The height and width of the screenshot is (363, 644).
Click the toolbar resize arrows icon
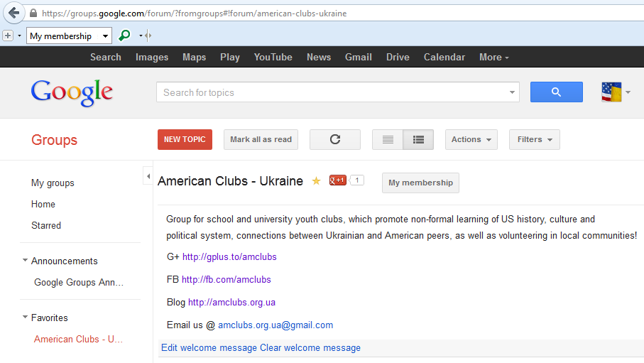point(148,36)
